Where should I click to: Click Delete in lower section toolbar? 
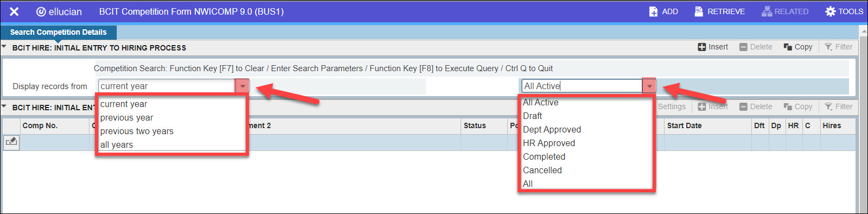click(x=756, y=106)
